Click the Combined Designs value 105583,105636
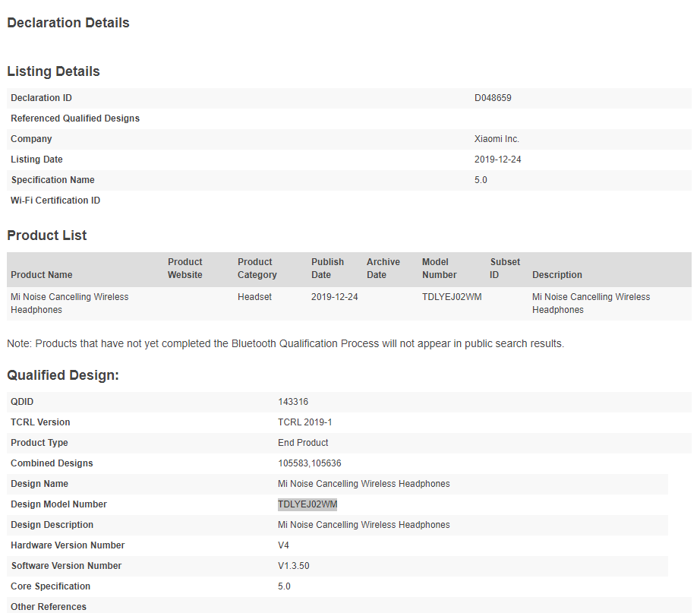Screen dimensions: 700x613 tap(309, 463)
